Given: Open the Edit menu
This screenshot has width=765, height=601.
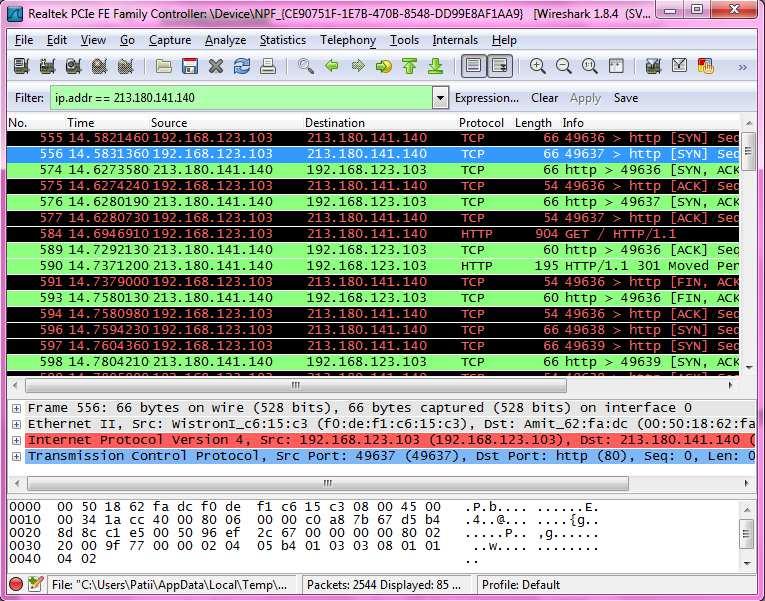Looking at the screenshot, I should pos(57,40).
